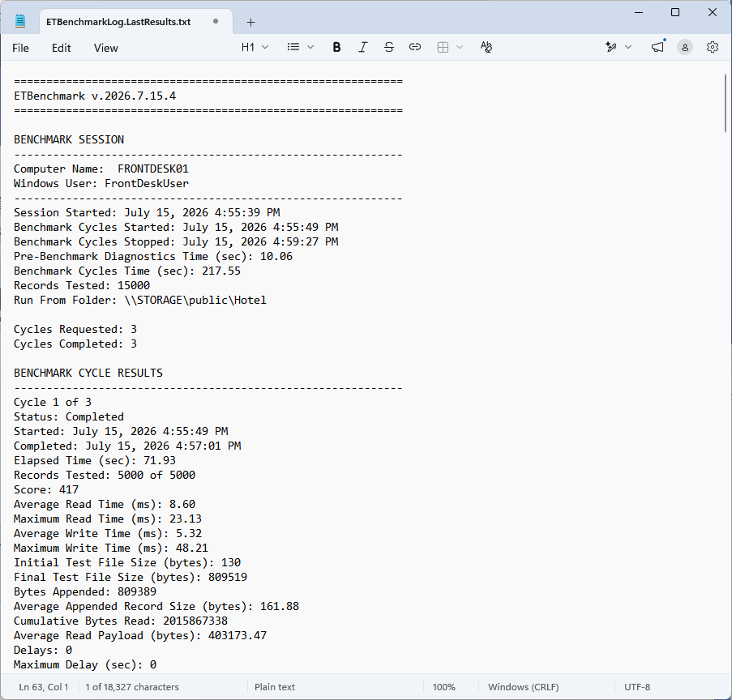
Task: Click the Benchmark Cycles Started line
Action: (x=176, y=228)
